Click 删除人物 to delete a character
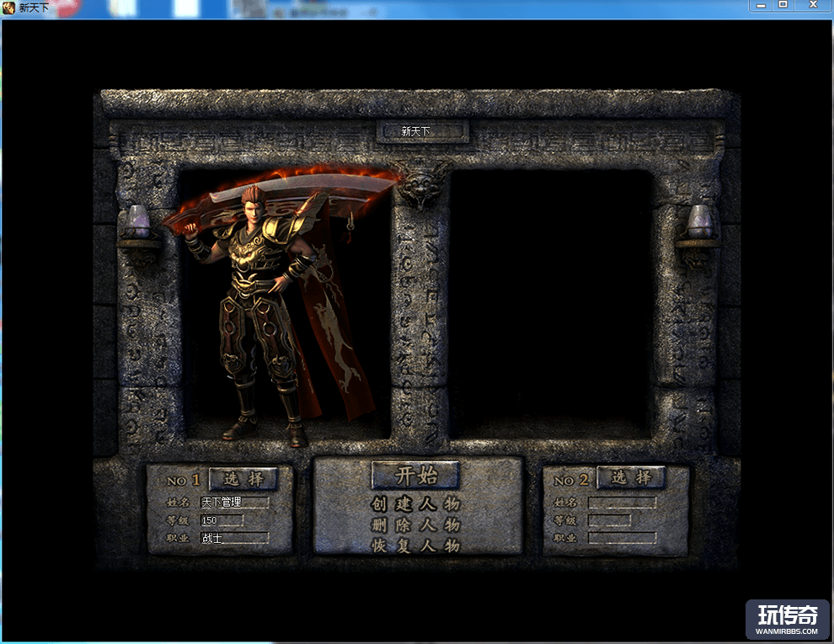834x644 pixels. (415, 525)
